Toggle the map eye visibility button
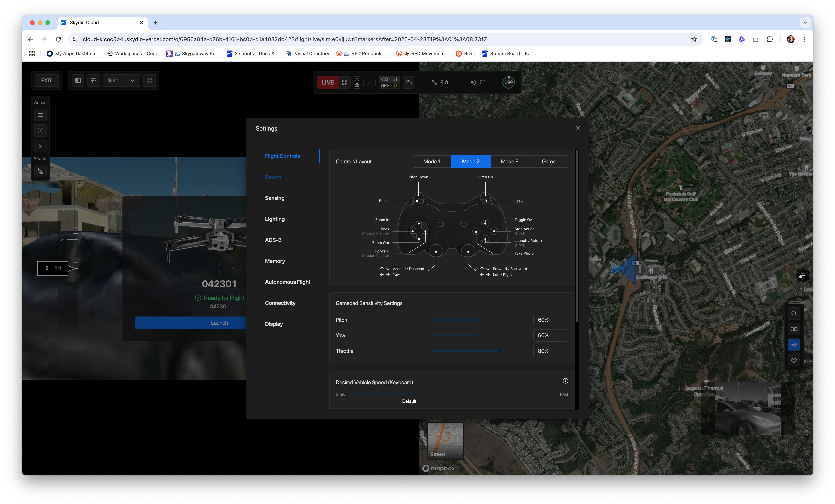Screen dimensions: 835x504 [794, 360]
